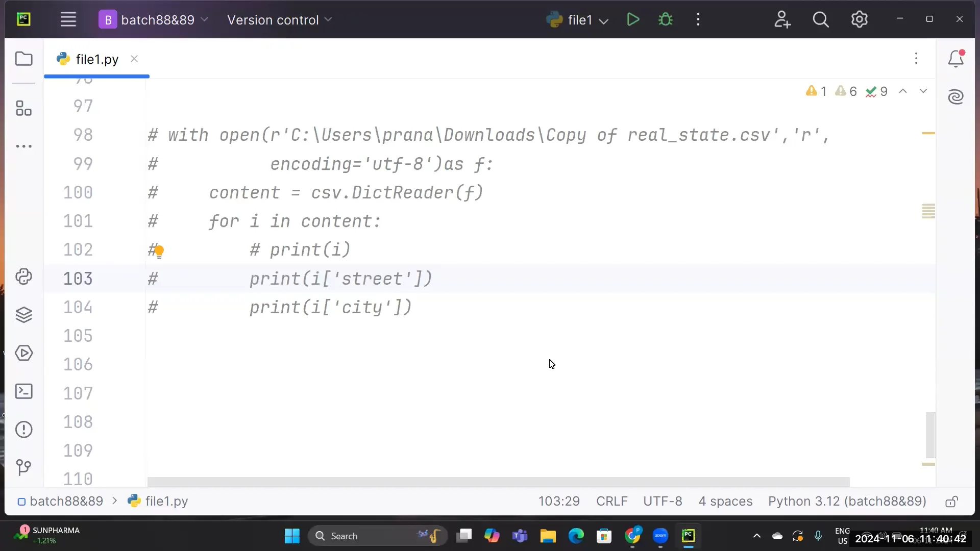
Task: Open the notifications bell
Action: [955, 58]
